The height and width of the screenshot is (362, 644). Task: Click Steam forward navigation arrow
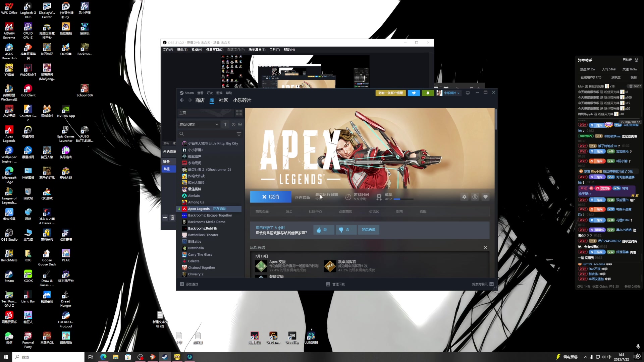point(190,100)
